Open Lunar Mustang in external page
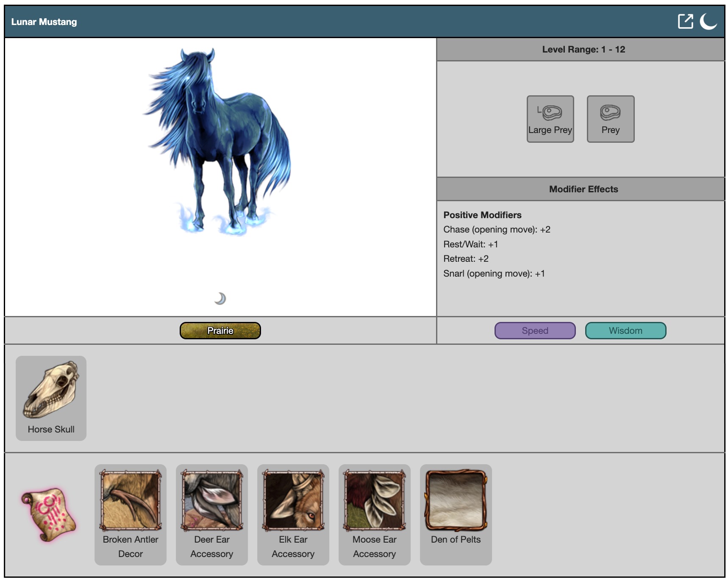Viewport: 728px width, 582px height. [685, 21]
